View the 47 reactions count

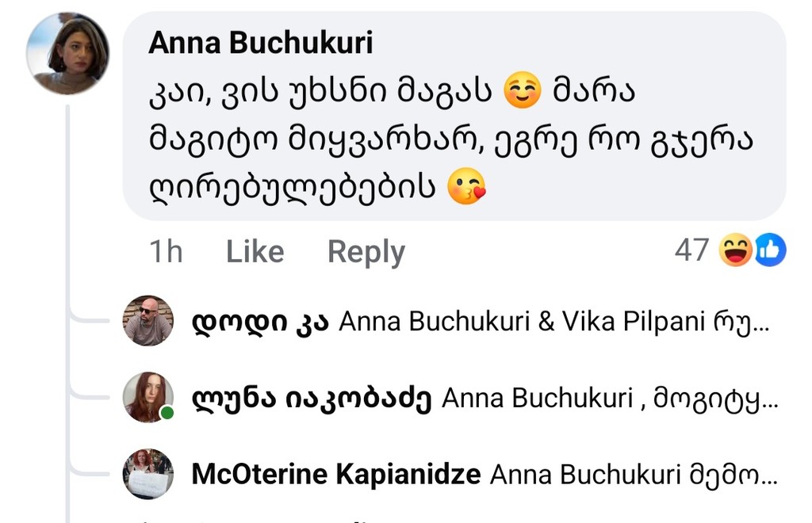pyautogui.click(x=691, y=250)
